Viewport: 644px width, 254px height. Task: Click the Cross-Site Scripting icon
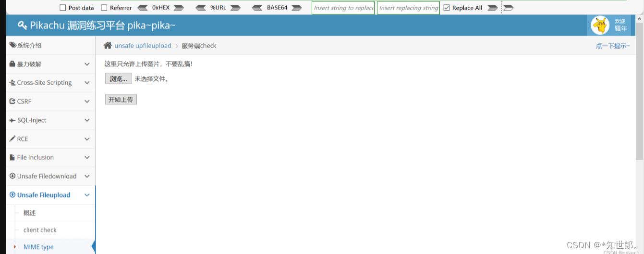tap(12, 83)
